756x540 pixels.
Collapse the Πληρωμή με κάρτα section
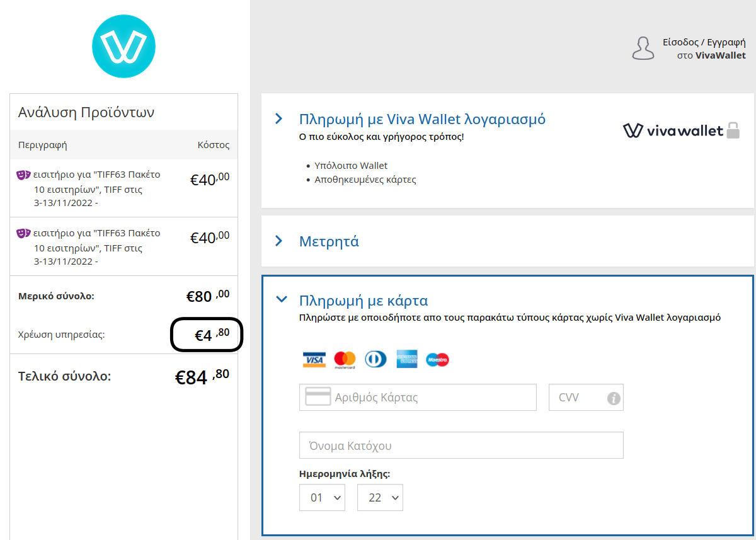(282, 300)
